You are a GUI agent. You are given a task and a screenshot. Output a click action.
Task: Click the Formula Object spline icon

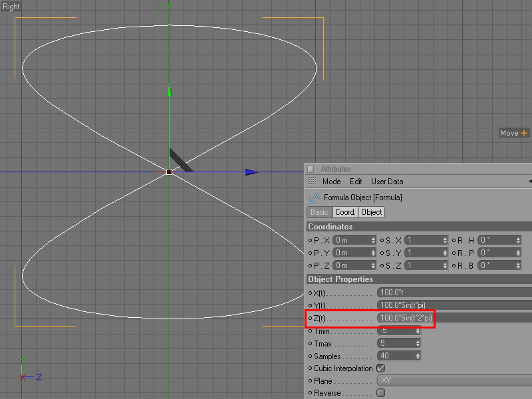tap(314, 198)
